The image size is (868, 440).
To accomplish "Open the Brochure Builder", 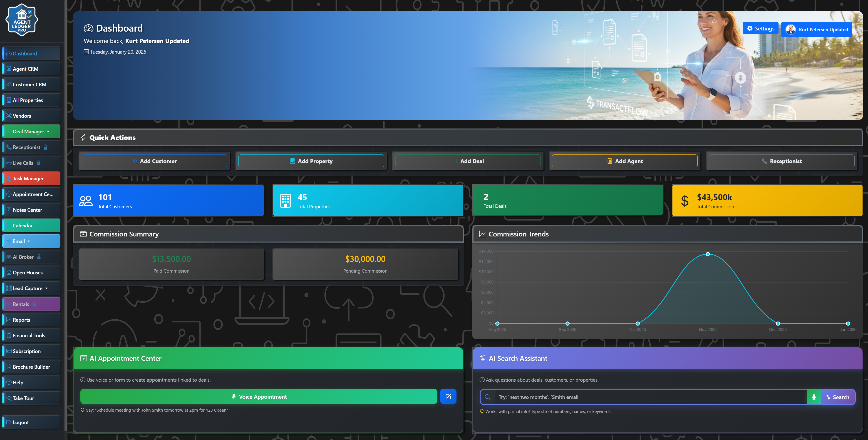I will point(31,367).
